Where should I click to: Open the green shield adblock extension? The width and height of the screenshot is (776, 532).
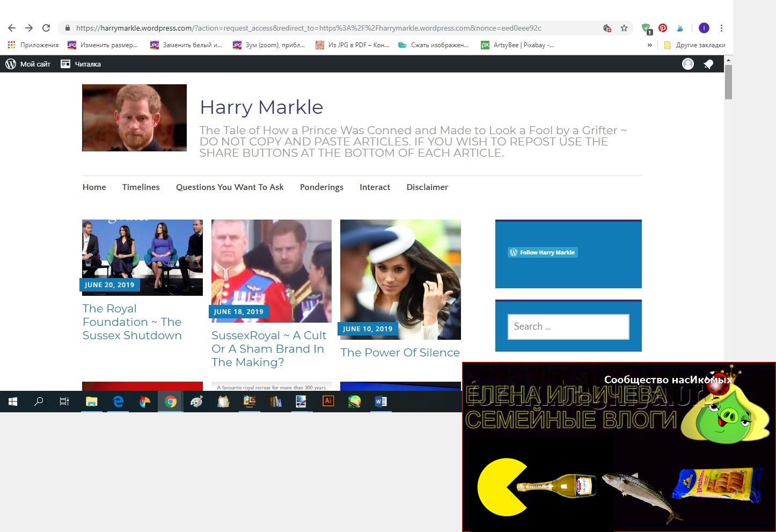pos(646,28)
